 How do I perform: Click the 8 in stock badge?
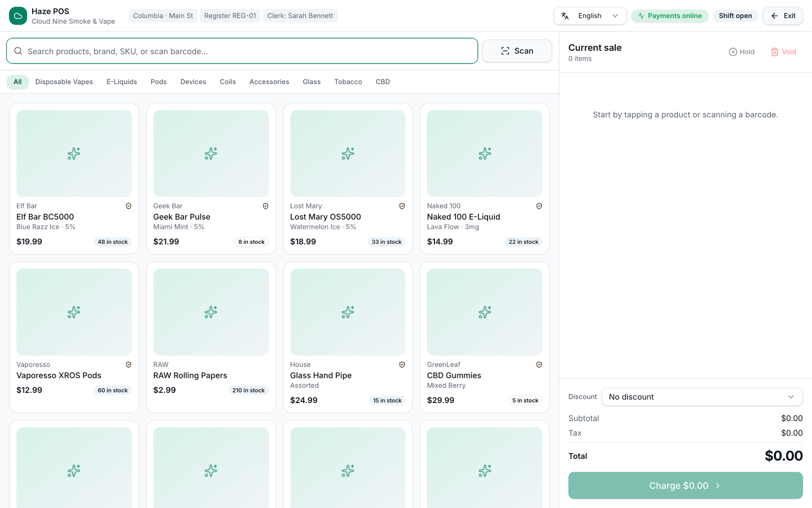pyautogui.click(x=252, y=242)
